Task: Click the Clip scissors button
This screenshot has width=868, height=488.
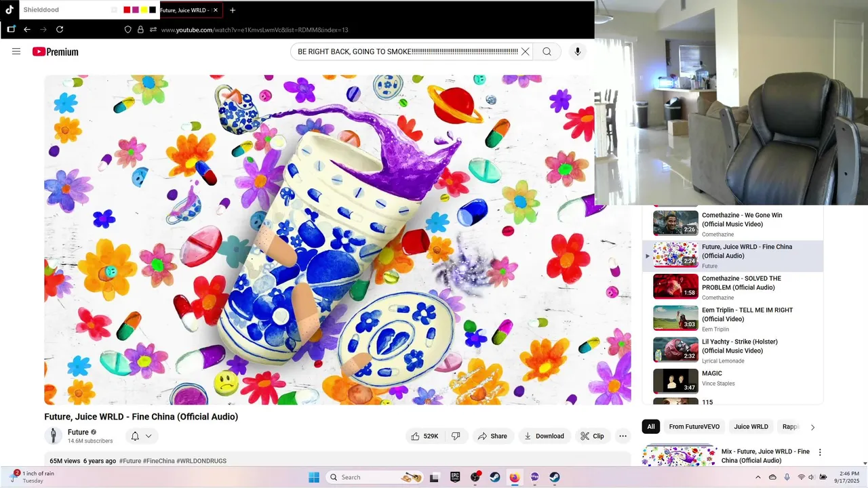Action: tap(592, 436)
